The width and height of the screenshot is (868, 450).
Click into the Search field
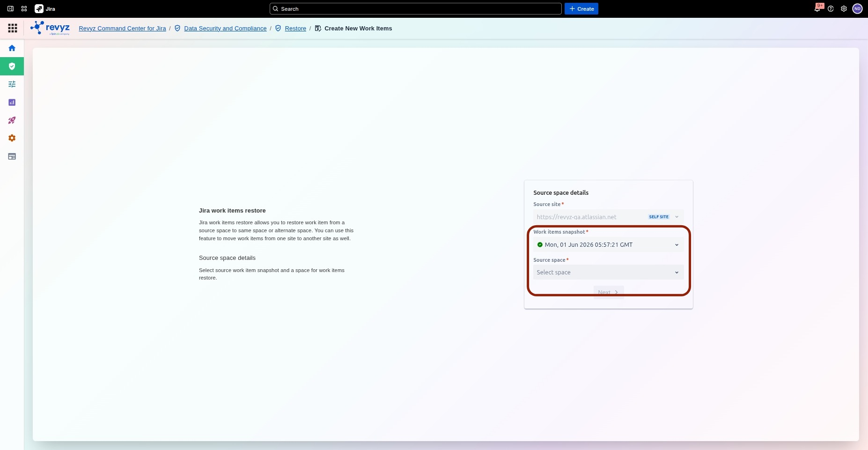pos(415,9)
